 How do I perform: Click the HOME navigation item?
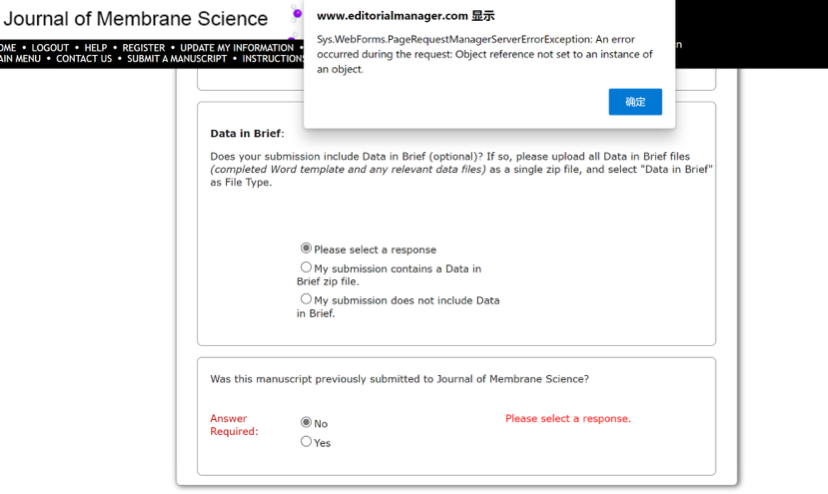(8, 48)
